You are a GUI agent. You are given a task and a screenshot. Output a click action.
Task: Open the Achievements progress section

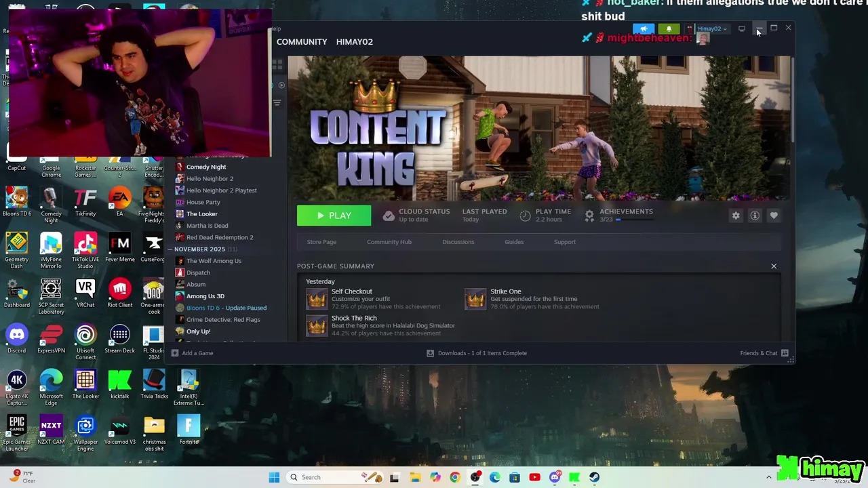(x=618, y=216)
